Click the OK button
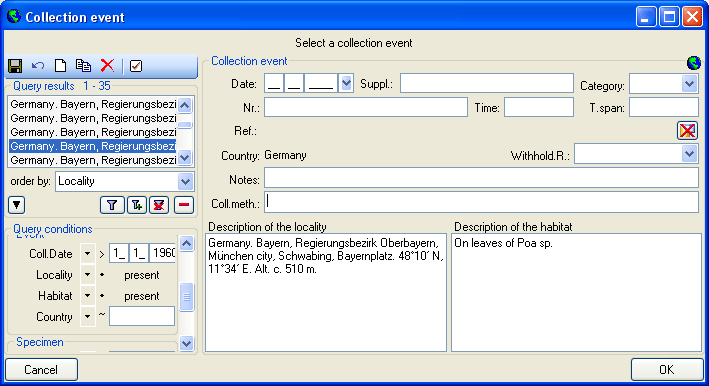Image resolution: width=709 pixels, height=386 pixels. [667, 370]
